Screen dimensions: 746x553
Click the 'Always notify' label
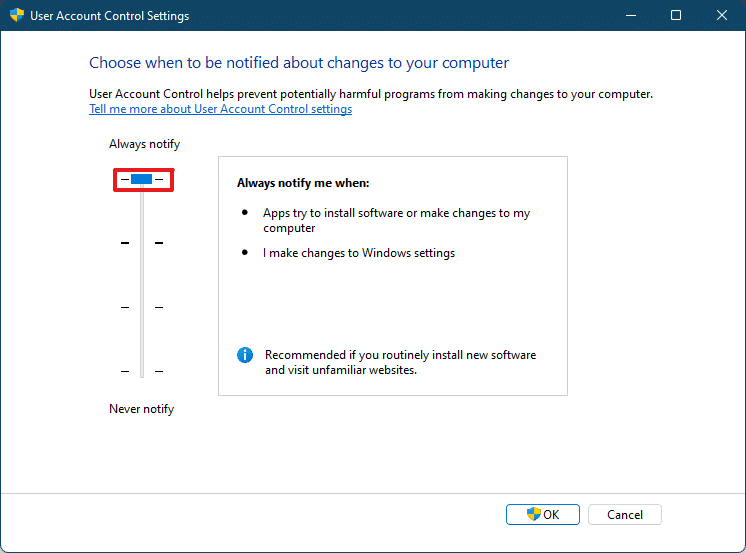[145, 144]
